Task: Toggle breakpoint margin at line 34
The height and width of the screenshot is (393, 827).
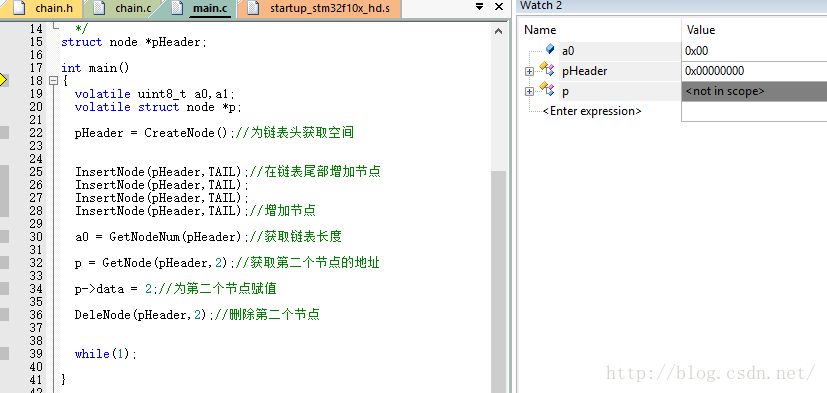Action: pos(4,289)
